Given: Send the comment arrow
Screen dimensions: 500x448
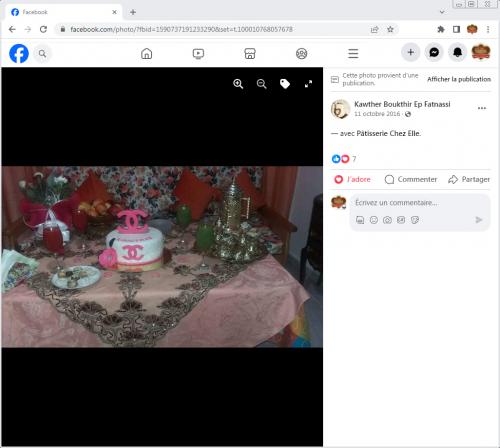Looking at the screenshot, I should (x=479, y=220).
